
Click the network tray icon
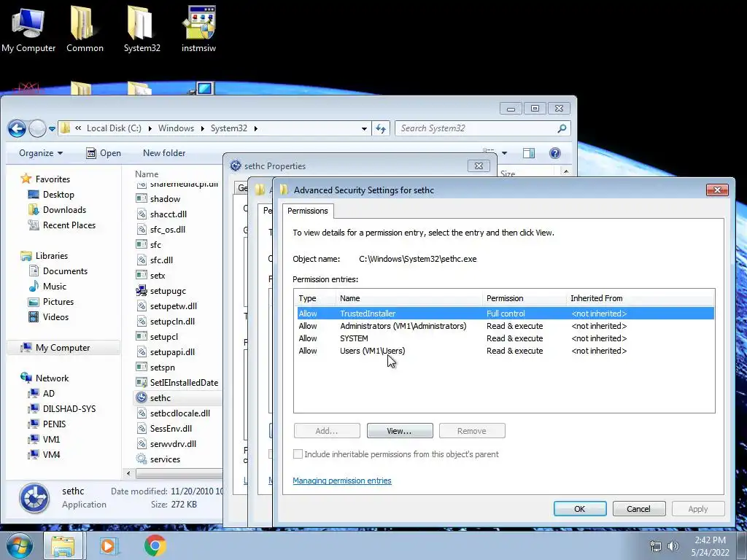tap(656, 546)
